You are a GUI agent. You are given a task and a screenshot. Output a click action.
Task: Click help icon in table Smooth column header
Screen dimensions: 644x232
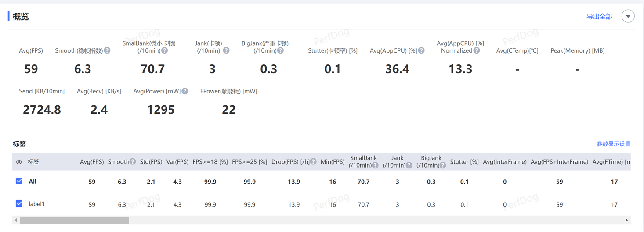tap(133, 162)
